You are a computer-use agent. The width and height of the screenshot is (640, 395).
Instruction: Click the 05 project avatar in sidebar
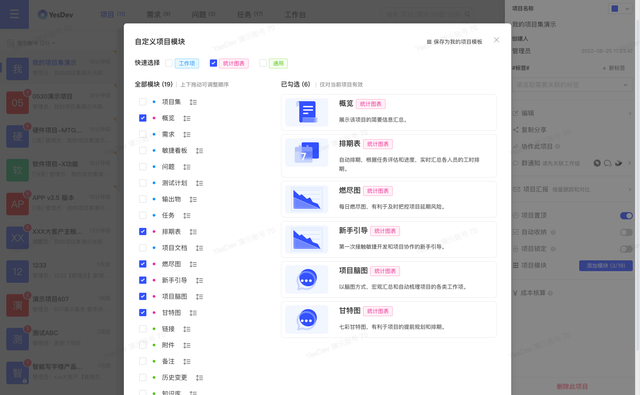(18, 102)
